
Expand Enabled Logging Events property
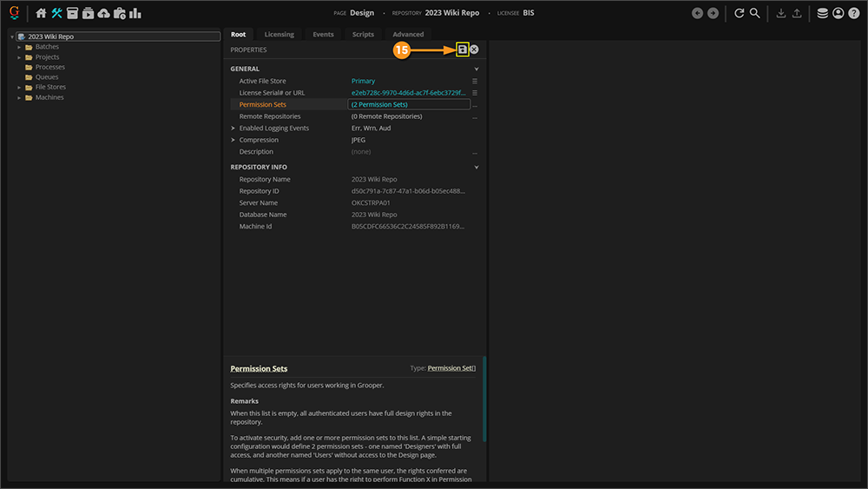click(x=233, y=129)
